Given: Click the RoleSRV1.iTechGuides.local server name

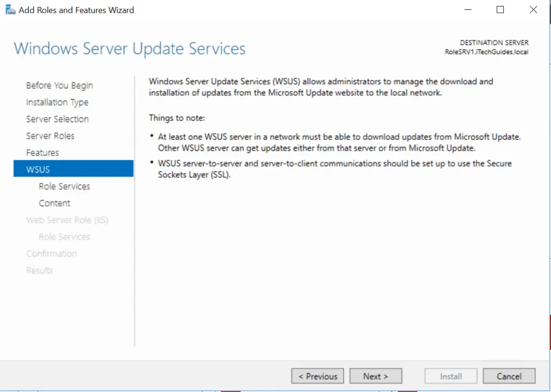Looking at the screenshot, I should (486, 52).
